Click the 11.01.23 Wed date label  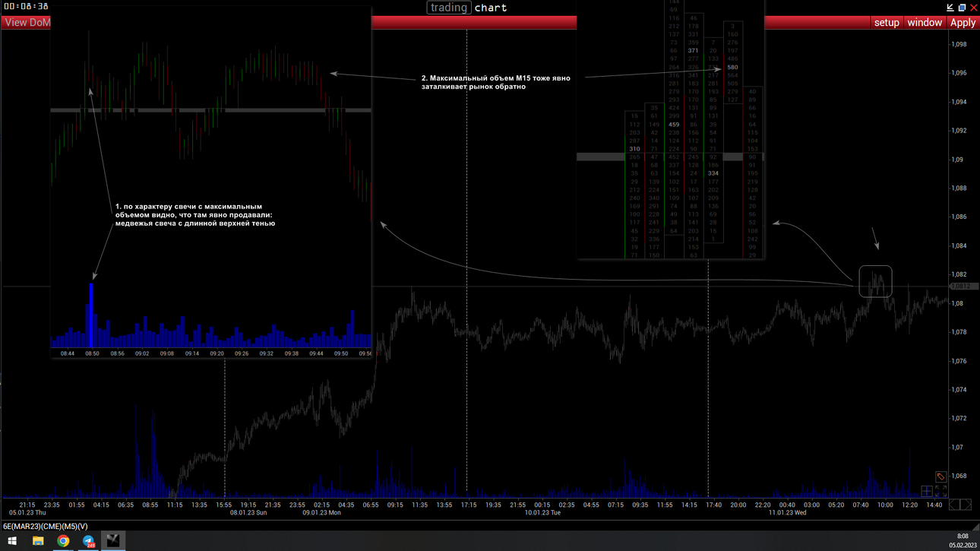(x=788, y=513)
